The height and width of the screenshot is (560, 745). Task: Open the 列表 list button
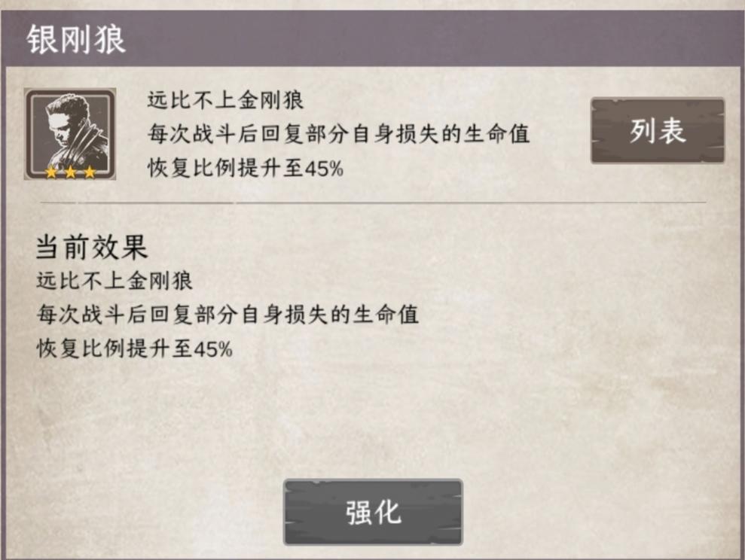pyautogui.click(x=657, y=131)
